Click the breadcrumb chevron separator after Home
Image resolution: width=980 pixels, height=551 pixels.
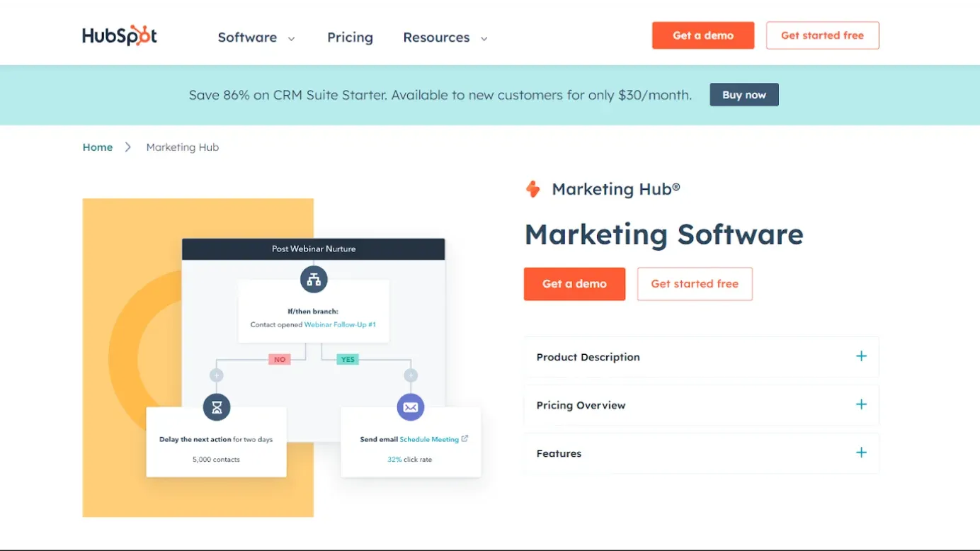(128, 147)
